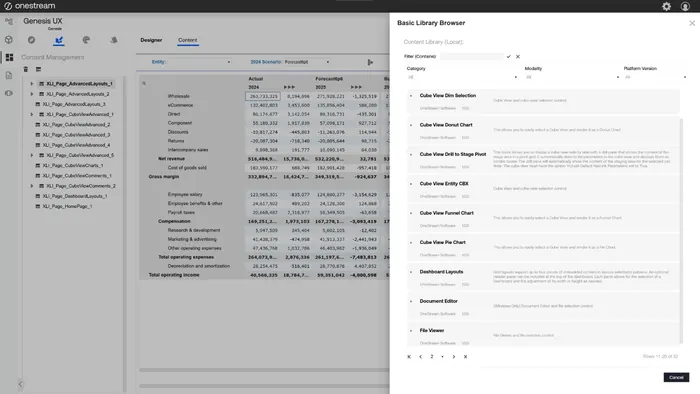Select XLI_Page_CubeViewComments_1 in tree
Image resolution: width=700 pixels, height=394 pixels.
point(77,176)
